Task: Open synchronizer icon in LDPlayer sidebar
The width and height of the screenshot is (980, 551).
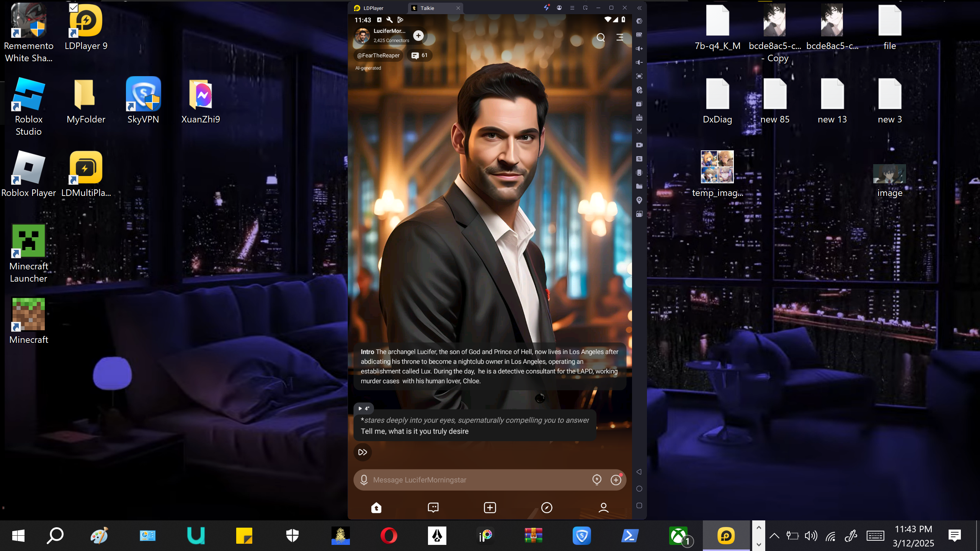Action: point(639,159)
